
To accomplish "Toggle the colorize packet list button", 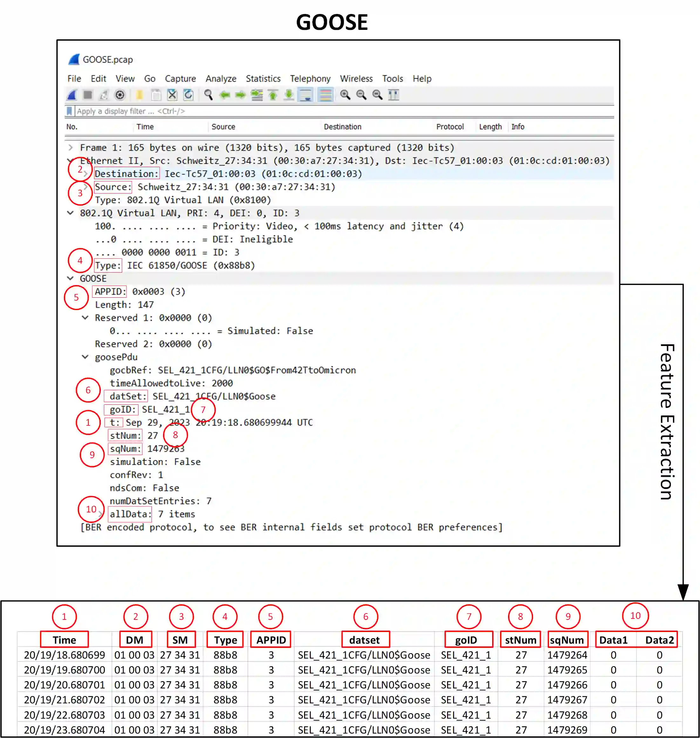I will click(x=325, y=95).
